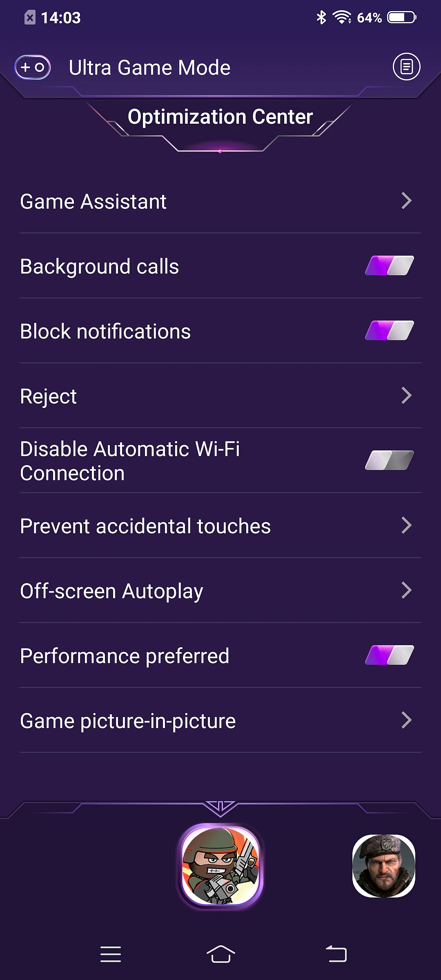Toggle the Performance preferred switch
The height and width of the screenshot is (980, 441).
(x=390, y=655)
